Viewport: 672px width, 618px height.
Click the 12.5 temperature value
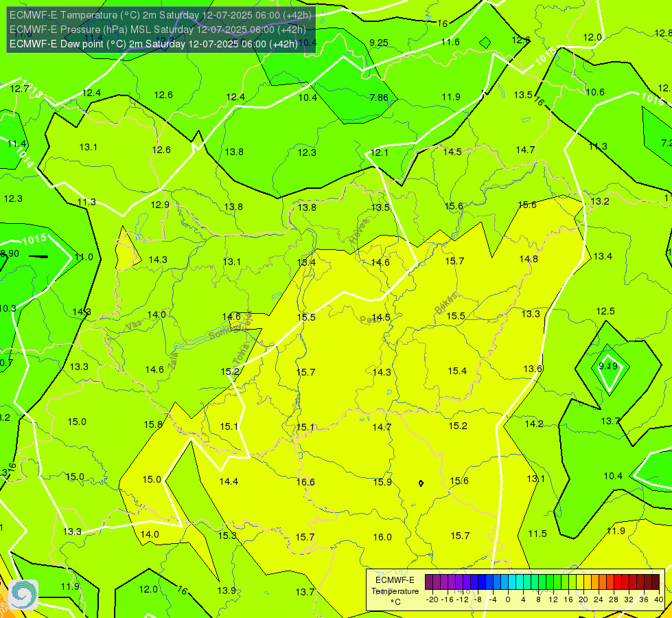(605, 311)
